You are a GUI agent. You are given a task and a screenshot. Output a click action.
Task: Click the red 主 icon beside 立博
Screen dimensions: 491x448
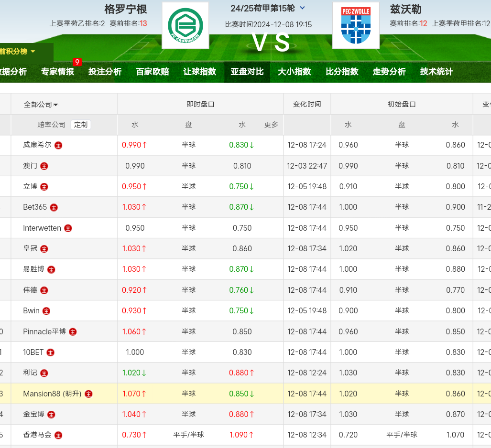(x=44, y=187)
